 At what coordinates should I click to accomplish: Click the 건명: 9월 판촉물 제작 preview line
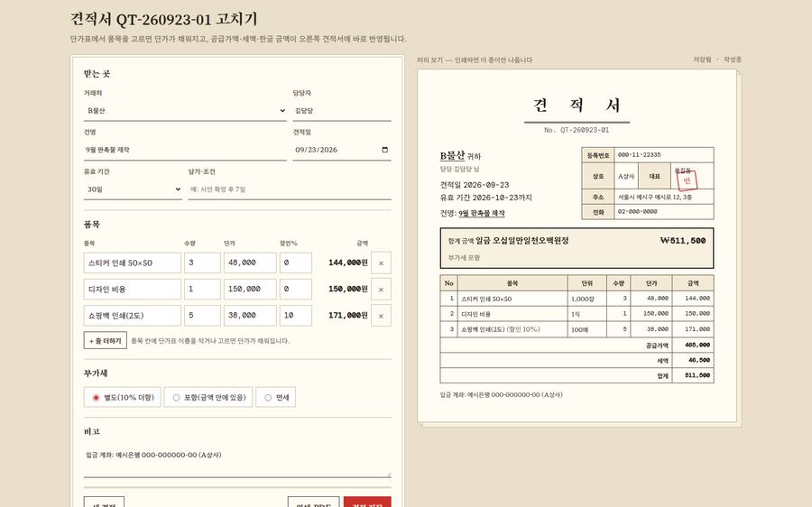472,214
